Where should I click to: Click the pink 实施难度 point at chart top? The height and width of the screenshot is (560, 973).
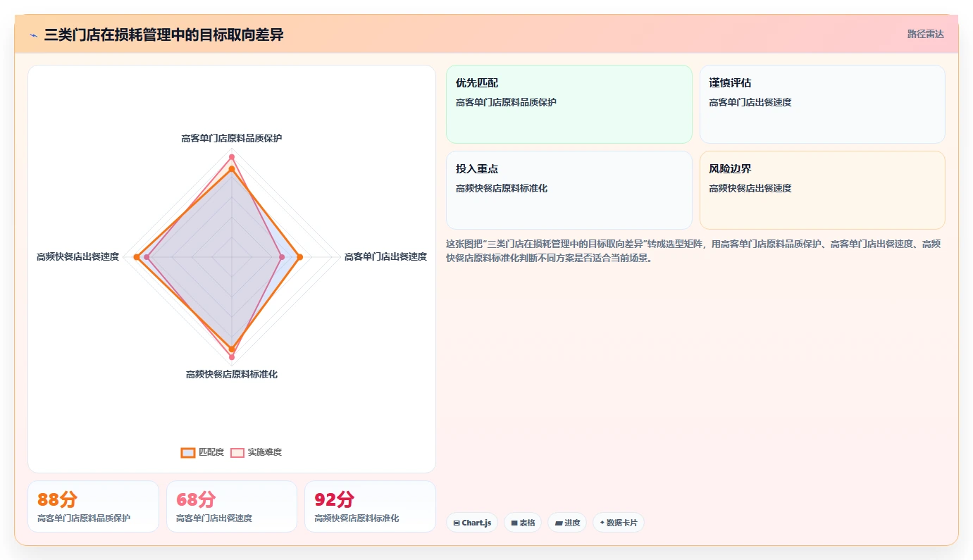pos(232,156)
